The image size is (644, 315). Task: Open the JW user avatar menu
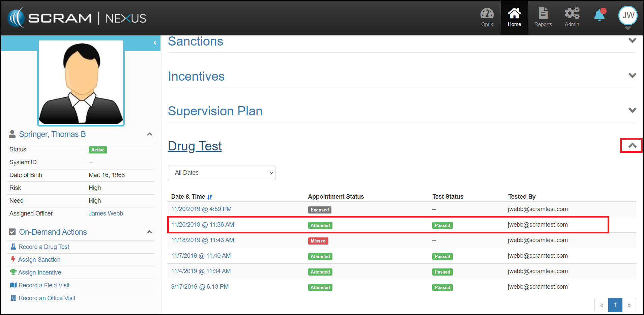[627, 16]
